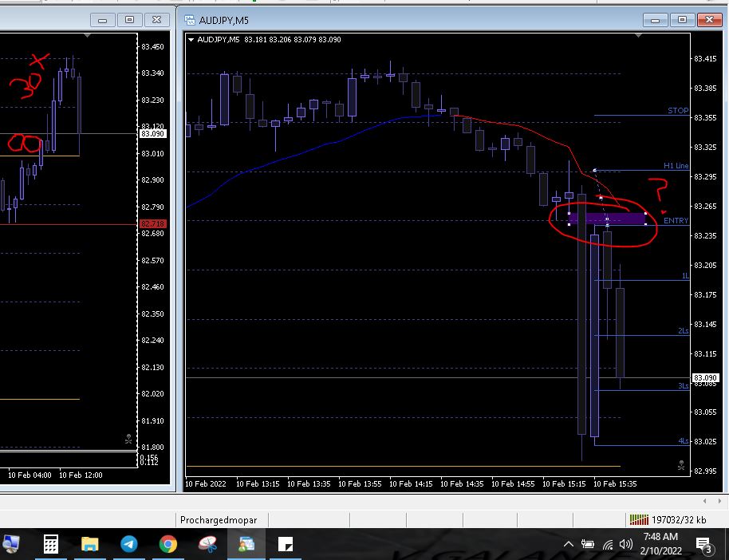Select the 2Ls level label
This screenshot has height=560, width=729.
point(684,331)
